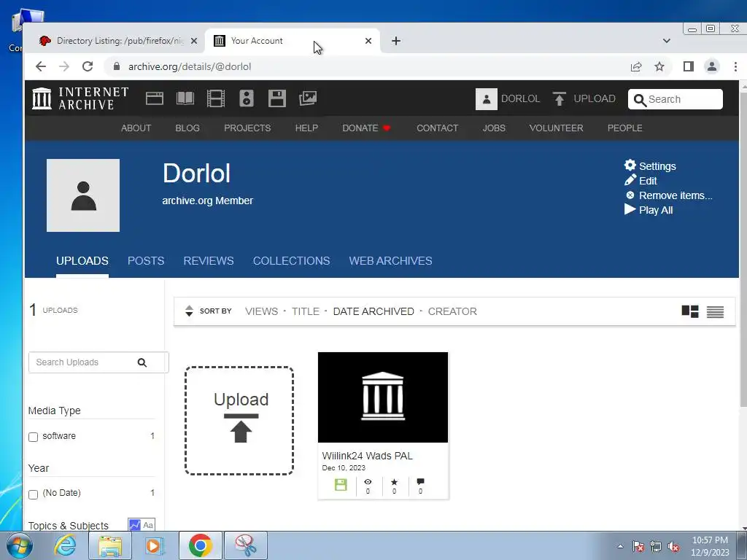Select the REVIEWS tab

coord(209,261)
